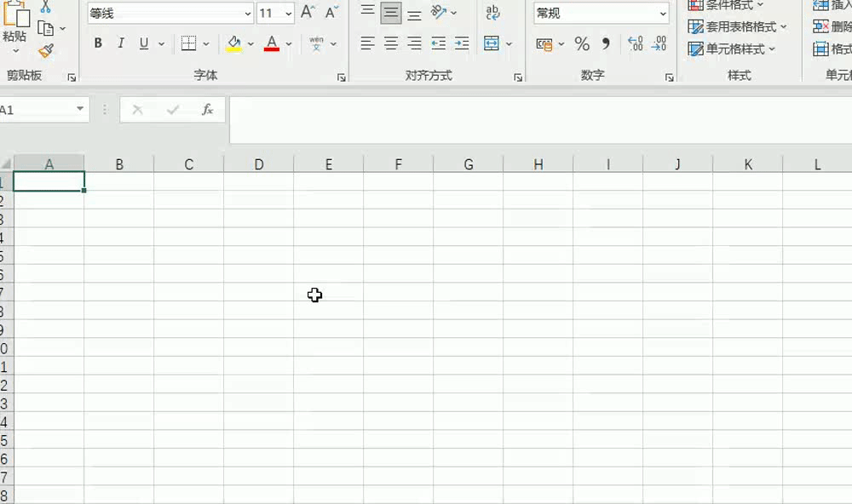
Task: Apply yellow fill color bucket
Action: click(x=233, y=43)
